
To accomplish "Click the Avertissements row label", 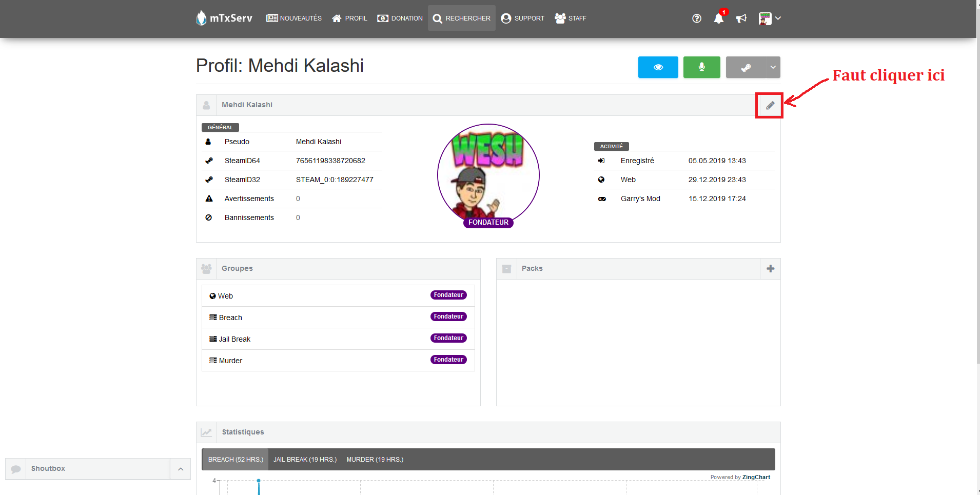I will point(249,199).
